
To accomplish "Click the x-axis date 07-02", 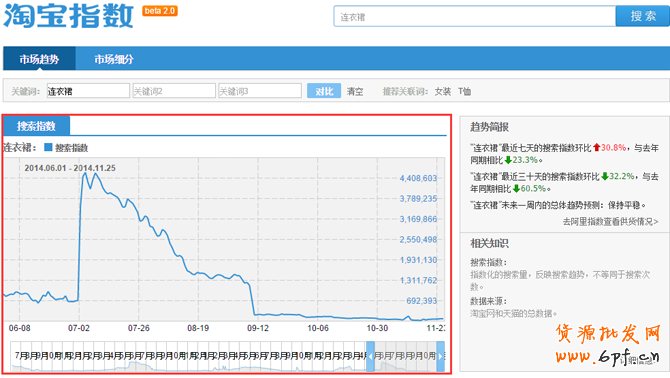I will point(79,328).
